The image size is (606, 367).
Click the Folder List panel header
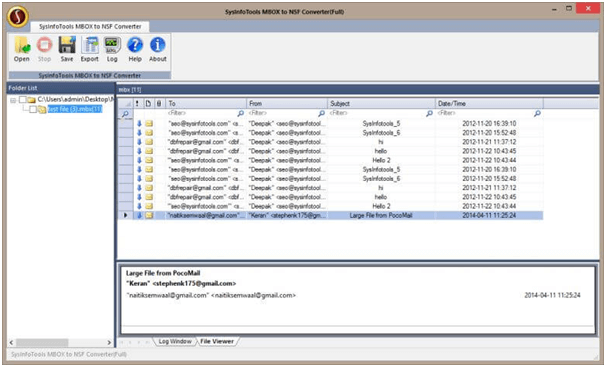coord(61,88)
